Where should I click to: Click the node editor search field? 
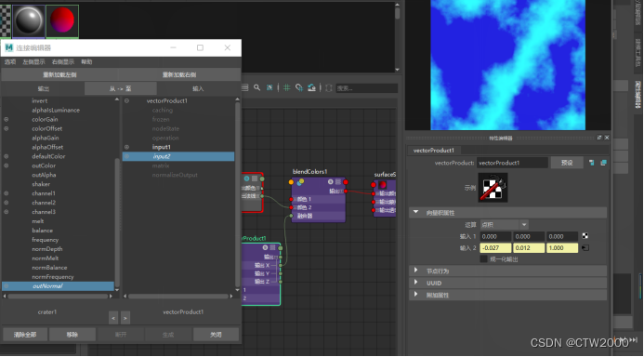click(366, 88)
